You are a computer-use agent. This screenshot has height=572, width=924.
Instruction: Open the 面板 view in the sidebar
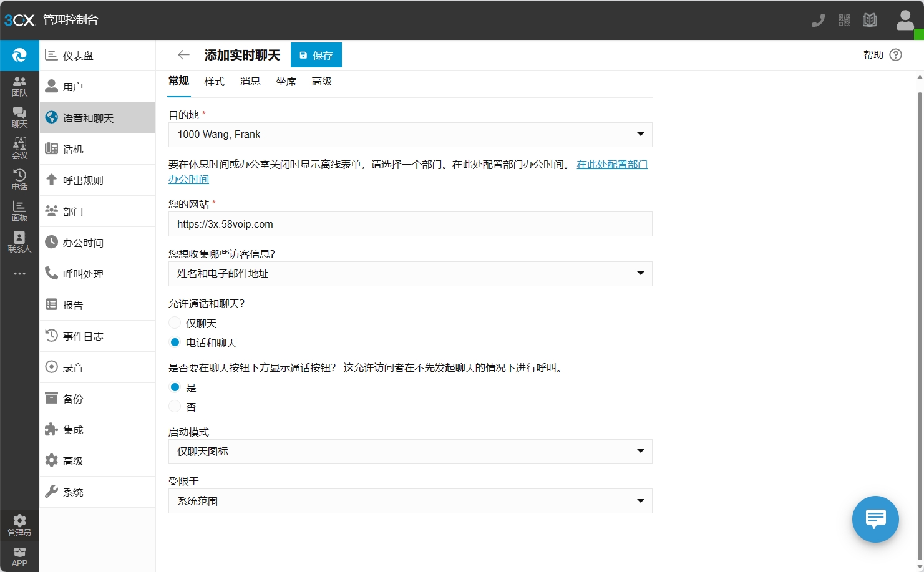pyautogui.click(x=19, y=210)
